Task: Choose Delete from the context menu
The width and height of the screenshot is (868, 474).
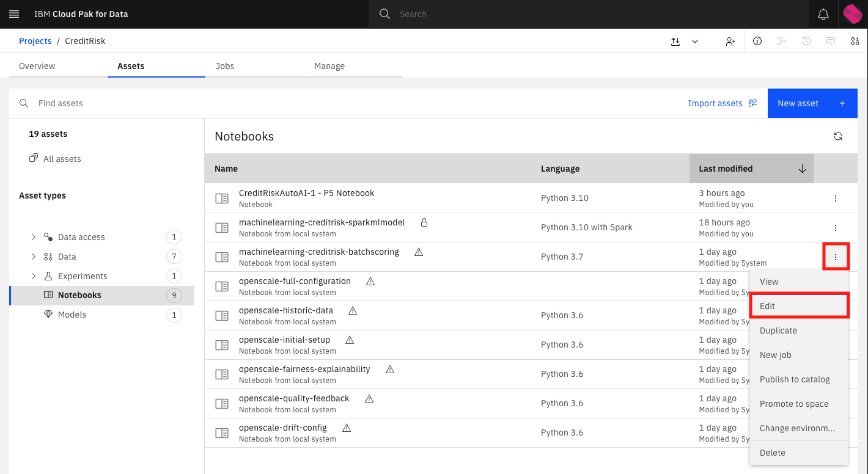Action: tap(799, 453)
